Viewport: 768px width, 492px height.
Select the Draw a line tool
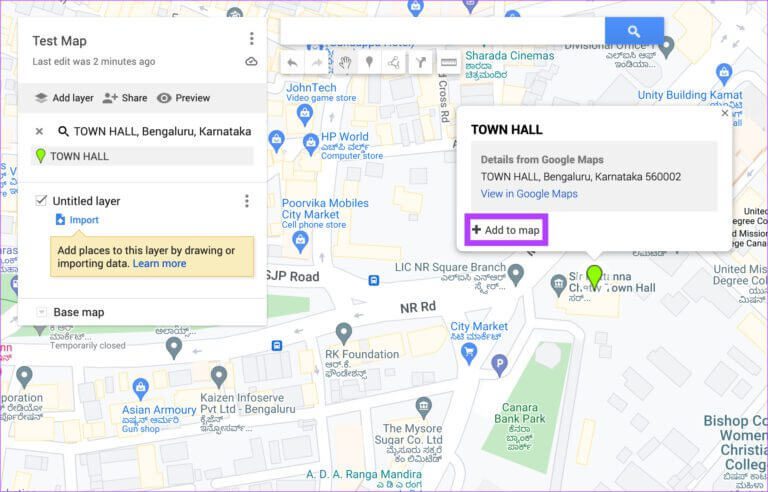(x=394, y=63)
